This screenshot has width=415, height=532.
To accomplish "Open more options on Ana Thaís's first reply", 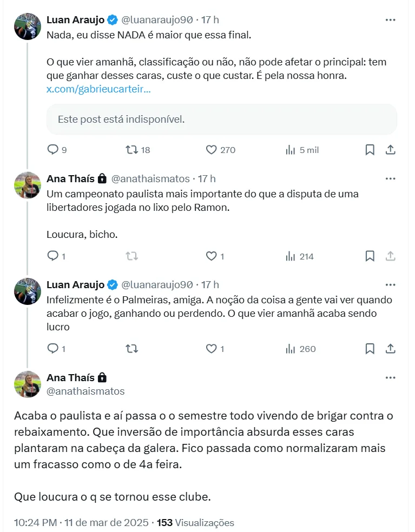I will click(x=390, y=178).
